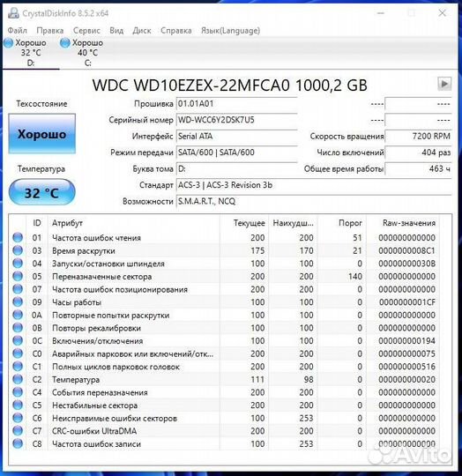Click the Стандарт field ACS-3 Revision 3b
This screenshot has width=462, height=476.
[x=314, y=185]
